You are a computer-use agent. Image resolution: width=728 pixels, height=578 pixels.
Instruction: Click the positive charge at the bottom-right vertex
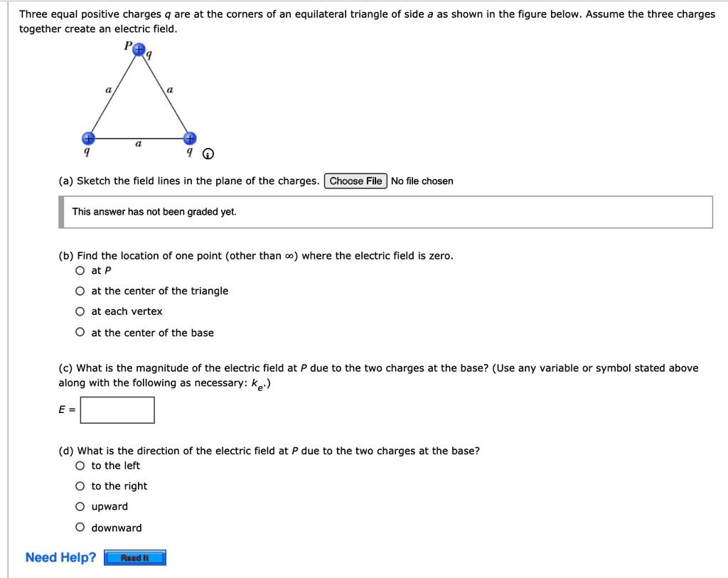[191, 138]
